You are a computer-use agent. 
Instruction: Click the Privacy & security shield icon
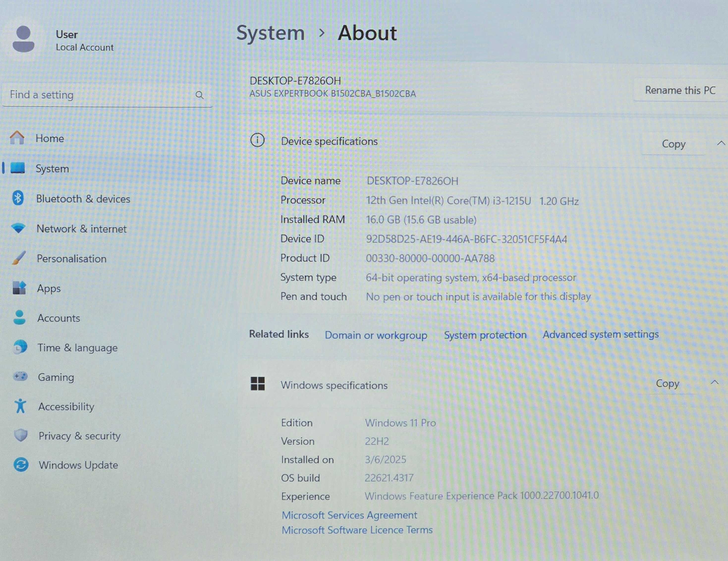click(x=21, y=435)
